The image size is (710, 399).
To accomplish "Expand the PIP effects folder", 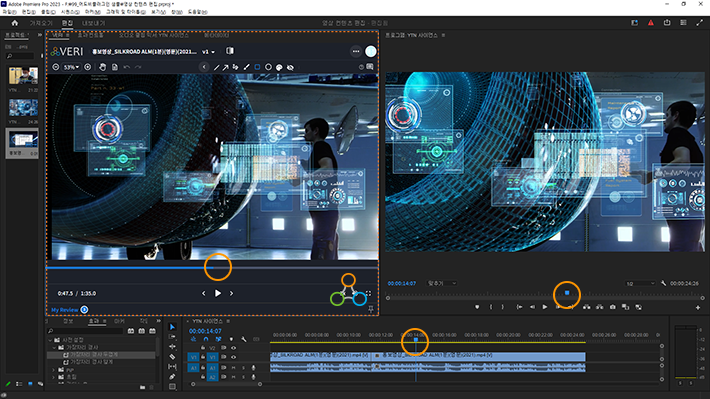I will pyautogui.click(x=53, y=370).
